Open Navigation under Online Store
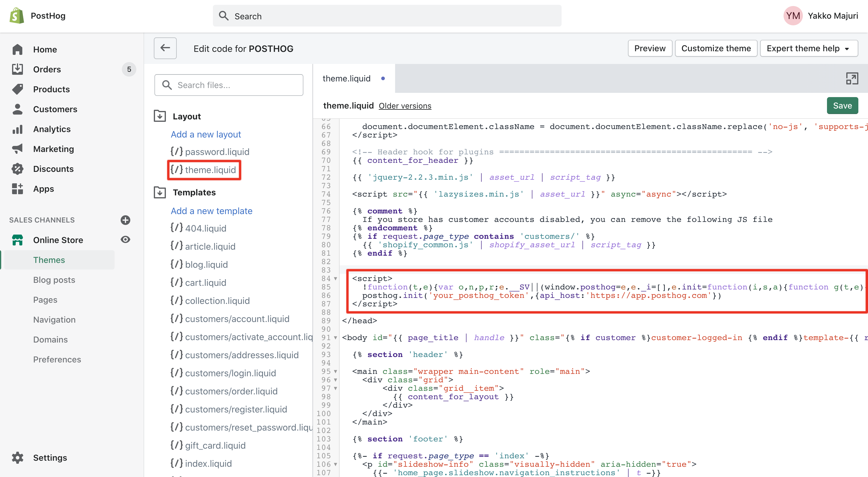This screenshot has height=477, width=868. (54, 319)
